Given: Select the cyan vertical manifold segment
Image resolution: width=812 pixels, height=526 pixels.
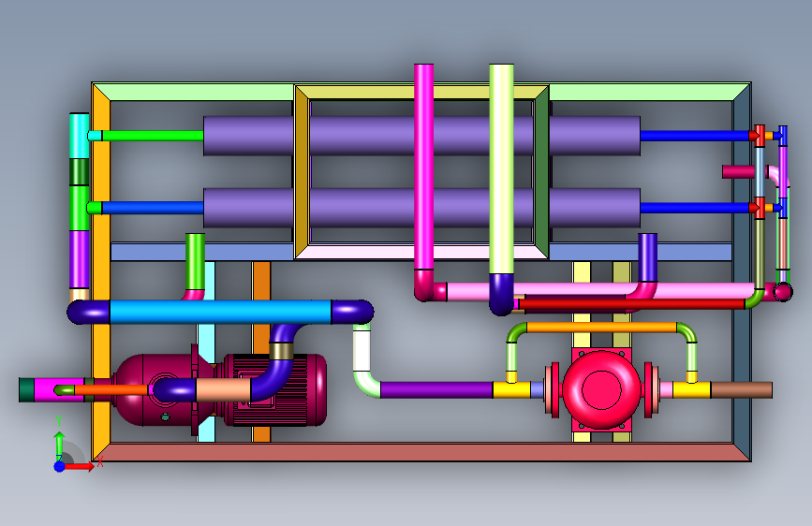Looking at the screenshot, I should 80,136.
